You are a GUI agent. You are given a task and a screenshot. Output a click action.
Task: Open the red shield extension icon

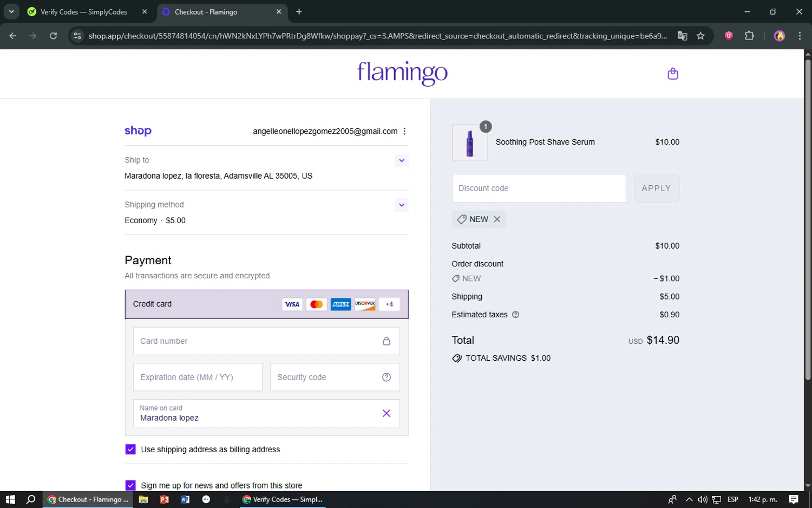pos(729,36)
